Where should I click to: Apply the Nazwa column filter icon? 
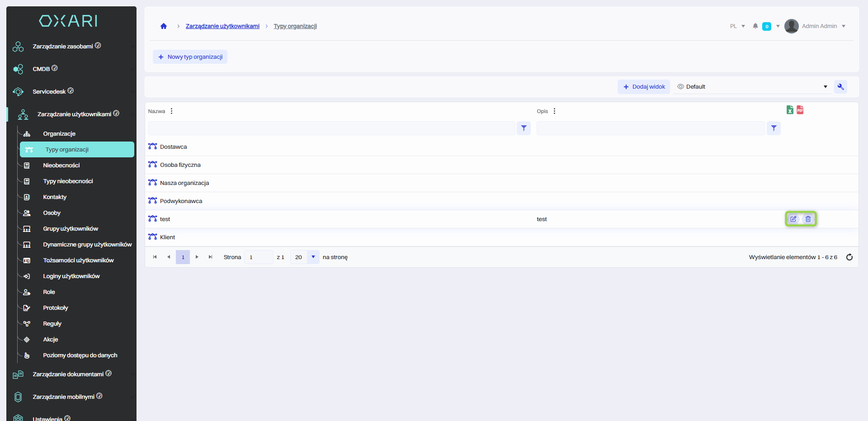pyautogui.click(x=524, y=128)
